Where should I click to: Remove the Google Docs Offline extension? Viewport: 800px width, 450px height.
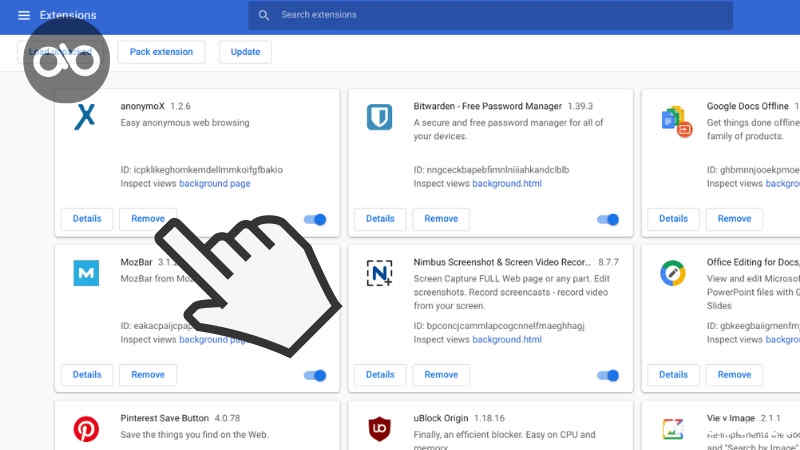click(x=735, y=219)
